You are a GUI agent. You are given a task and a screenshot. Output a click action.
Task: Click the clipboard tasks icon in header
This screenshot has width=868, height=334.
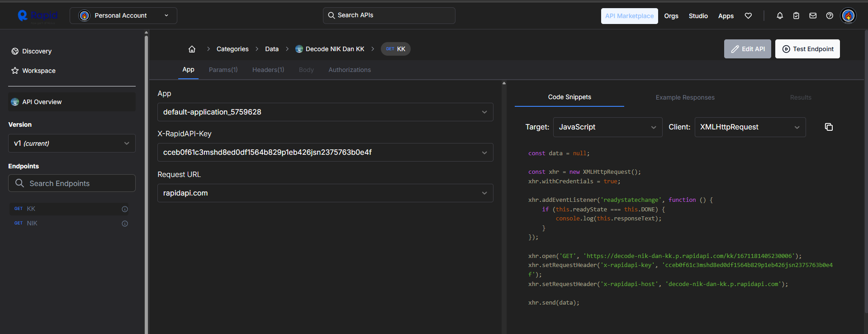point(796,16)
